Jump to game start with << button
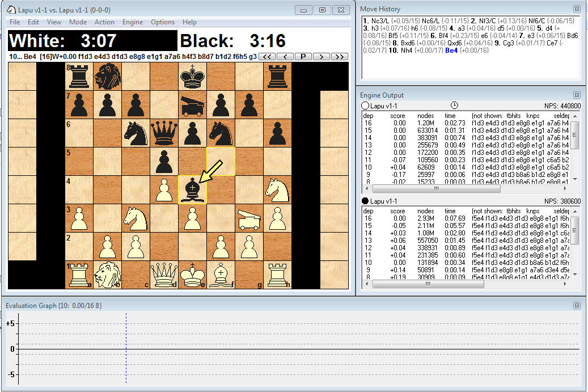The image size is (588, 392). click(267, 56)
